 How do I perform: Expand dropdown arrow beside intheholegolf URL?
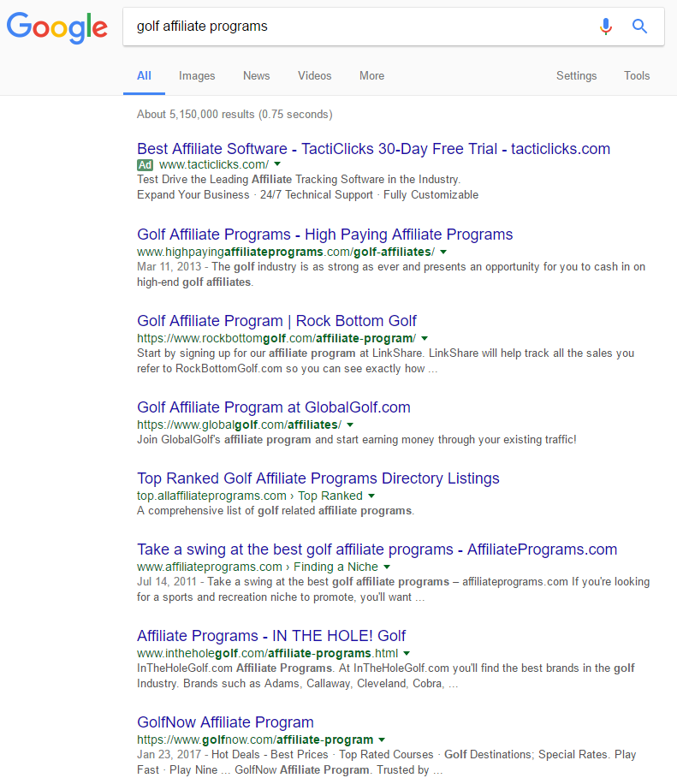click(407, 653)
